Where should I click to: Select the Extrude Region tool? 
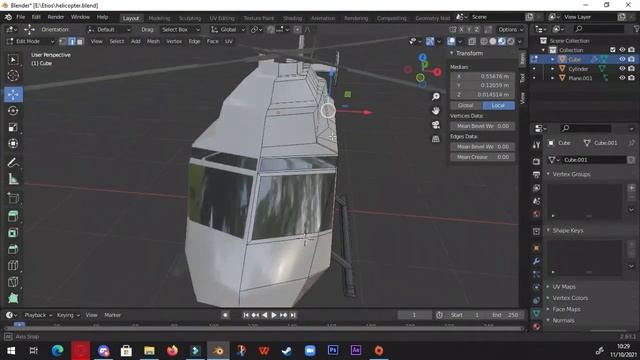click(x=13, y=216)
